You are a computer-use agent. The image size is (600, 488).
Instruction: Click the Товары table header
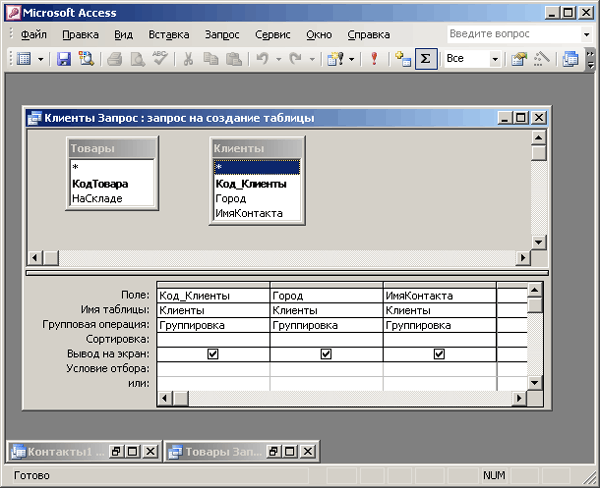tap(112, 148)
